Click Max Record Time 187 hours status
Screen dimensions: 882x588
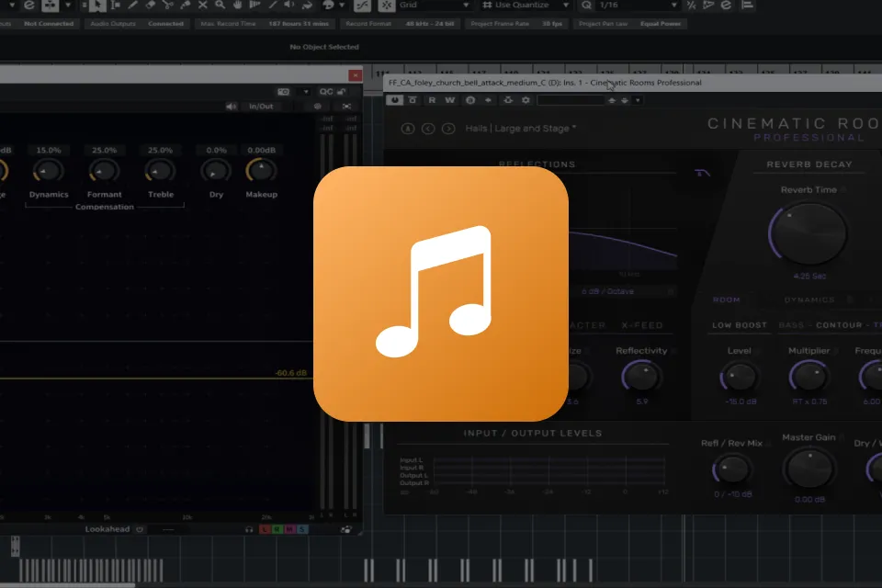click(x=265, y=24)
